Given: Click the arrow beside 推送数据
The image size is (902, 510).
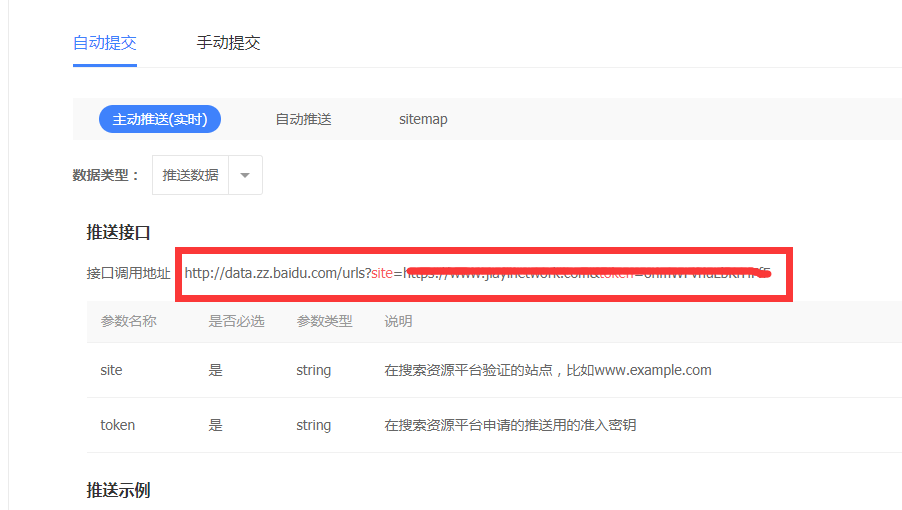Looking at the screenshot, I should tap(245, 175).
